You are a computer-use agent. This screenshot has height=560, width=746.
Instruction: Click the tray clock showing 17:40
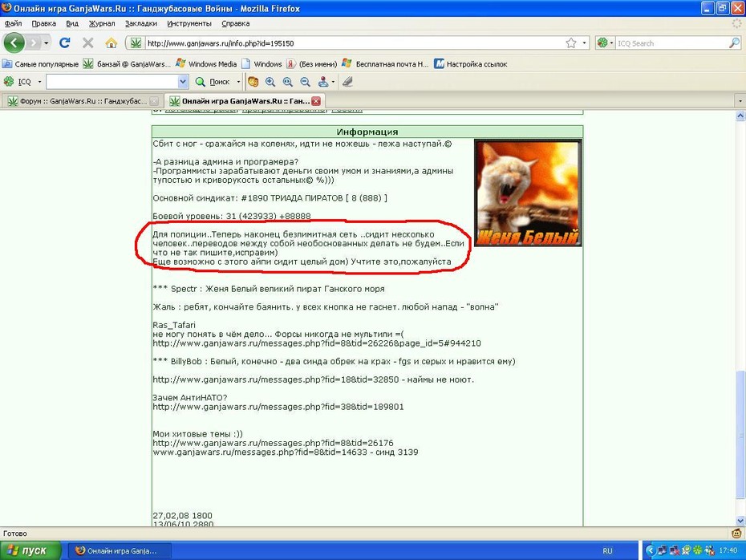click(728, 550)
